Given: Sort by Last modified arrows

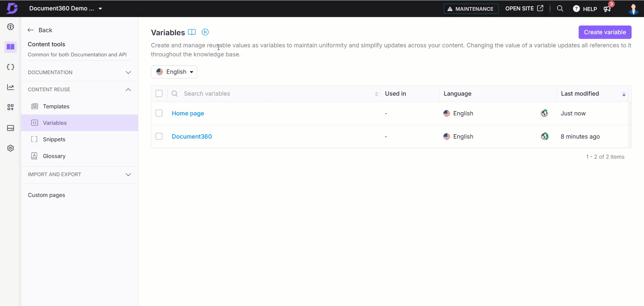Looking at the screenshot, I should click(x=624, y=94).
